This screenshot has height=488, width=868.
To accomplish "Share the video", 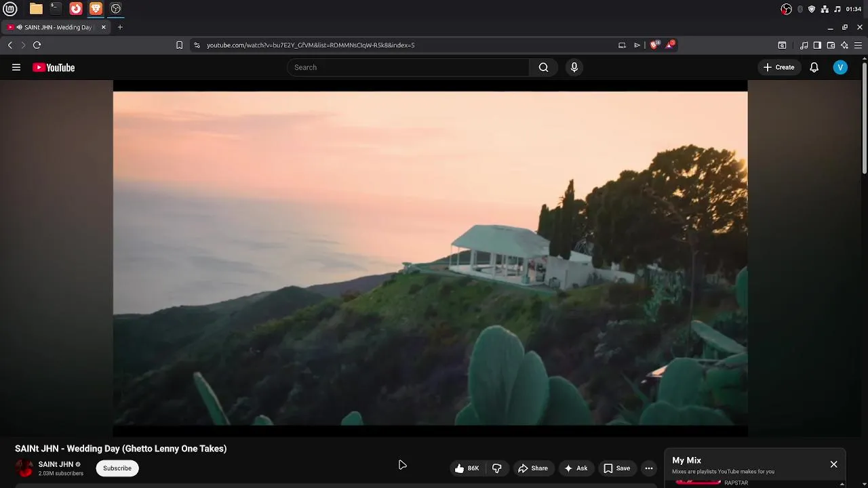I will coord(533,468).
